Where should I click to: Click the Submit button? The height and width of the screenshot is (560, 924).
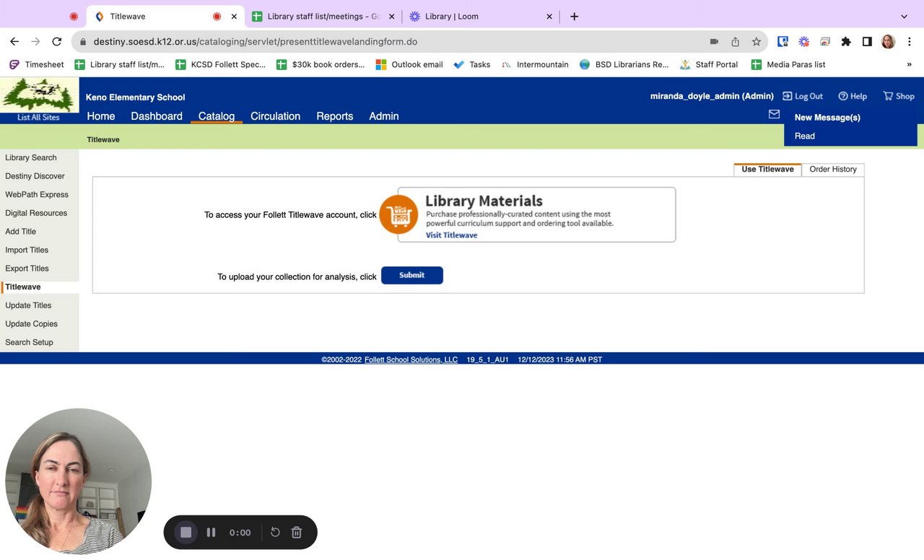(412, 275)
